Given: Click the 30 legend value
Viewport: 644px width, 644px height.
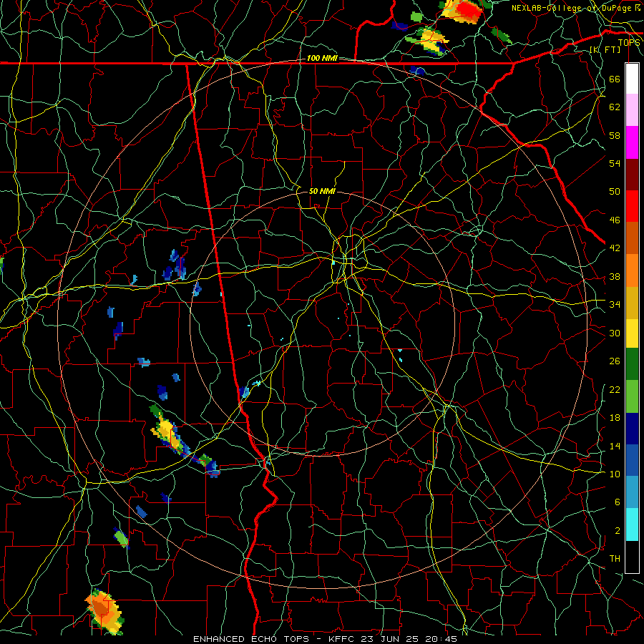Looking at the screenshot, I should tap(615, 333).
